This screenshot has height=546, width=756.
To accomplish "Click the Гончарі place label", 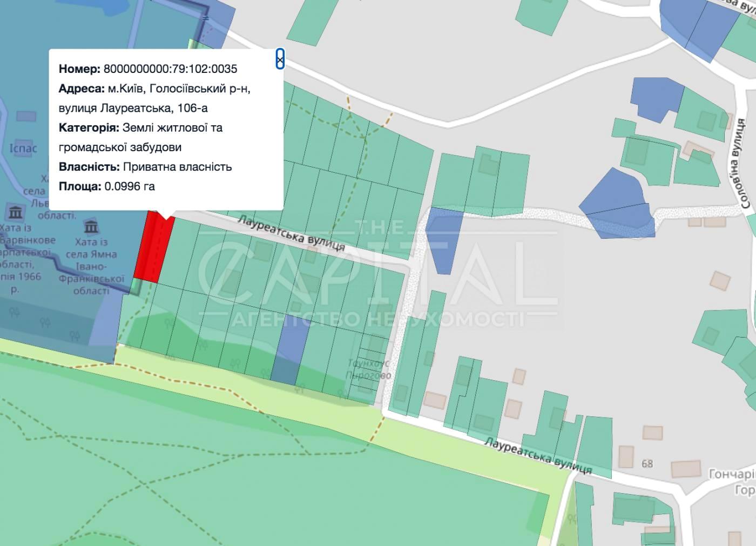I will 731,474.
